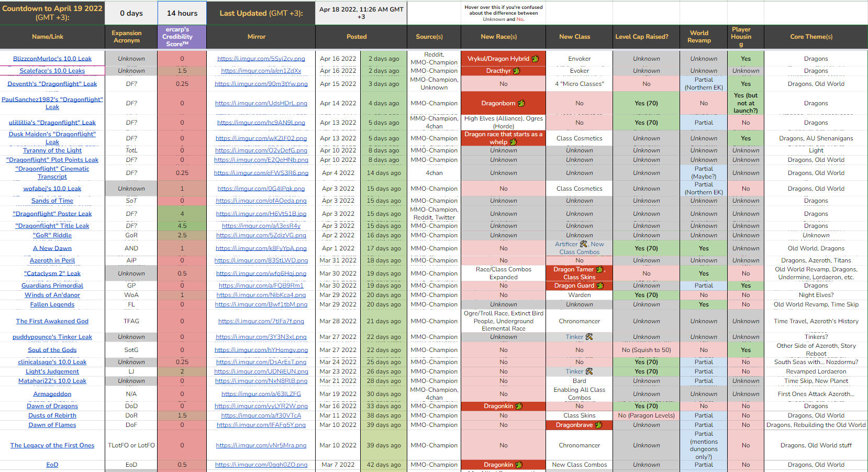This screenshot has height=472, width=868.
Task: Open "Dragonflight" Poster Leak link
Action: coord(52,214)
